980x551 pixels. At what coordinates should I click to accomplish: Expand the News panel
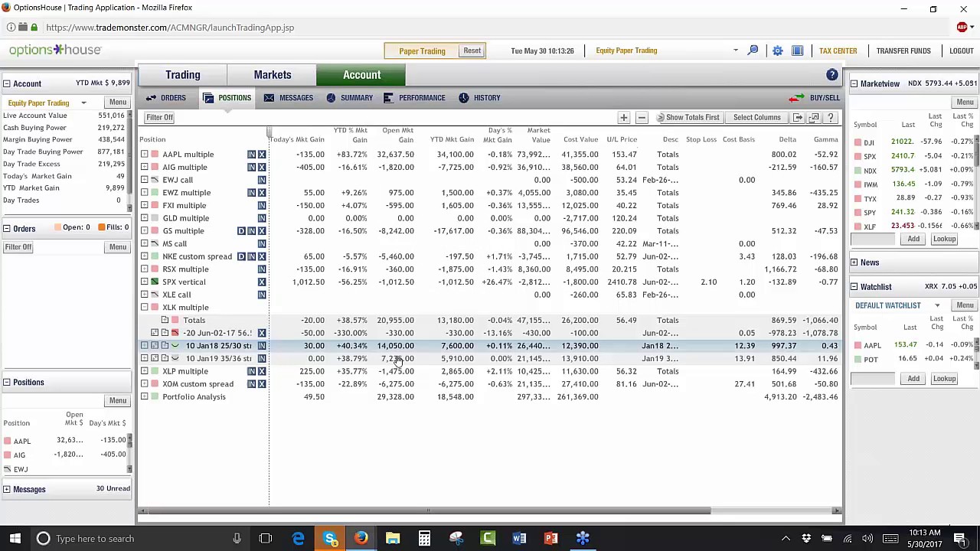(x=854, y=262)
